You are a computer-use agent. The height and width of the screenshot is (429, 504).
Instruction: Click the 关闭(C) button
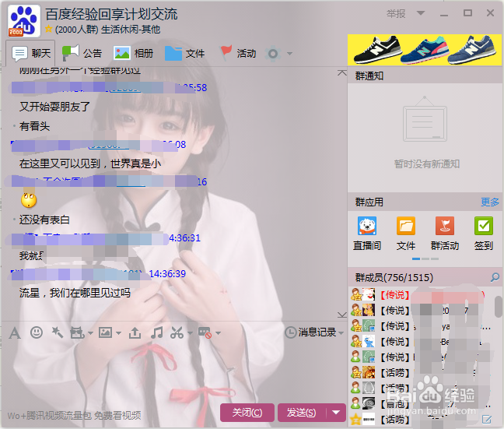click(x=247, y=413)
